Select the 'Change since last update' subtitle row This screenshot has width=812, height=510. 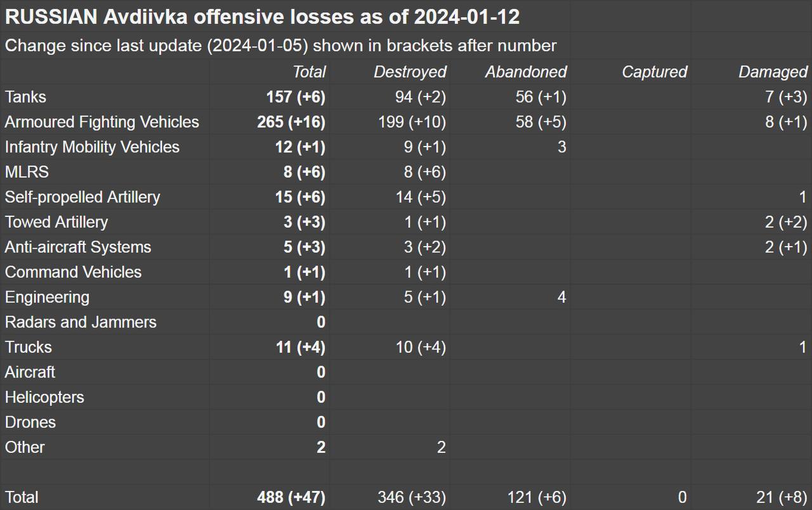pyautogui.click(x=280, y=46)
